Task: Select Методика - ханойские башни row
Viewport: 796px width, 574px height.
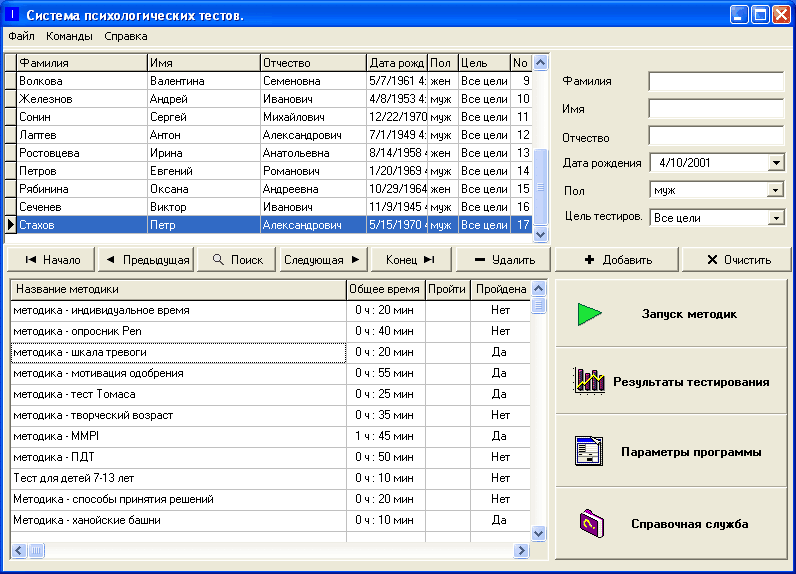Action: (271, 520)
